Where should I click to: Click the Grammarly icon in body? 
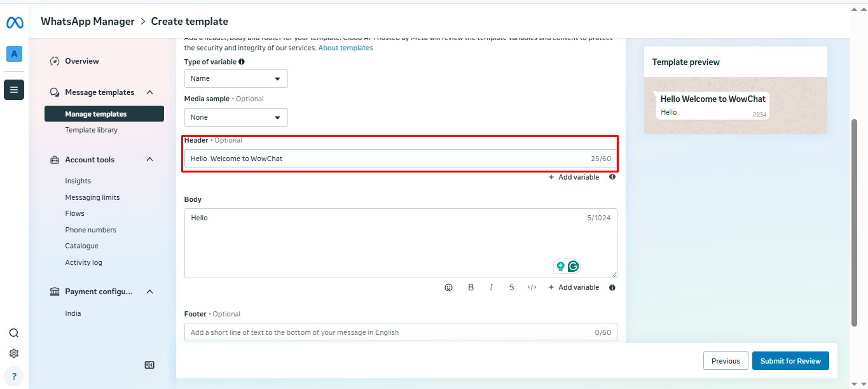pyautogui.click(x=574, y=267)
